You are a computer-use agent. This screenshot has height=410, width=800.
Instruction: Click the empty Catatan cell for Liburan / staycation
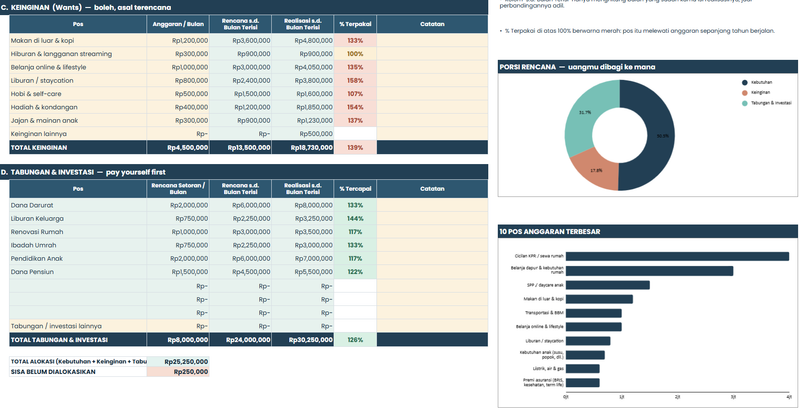432,80
